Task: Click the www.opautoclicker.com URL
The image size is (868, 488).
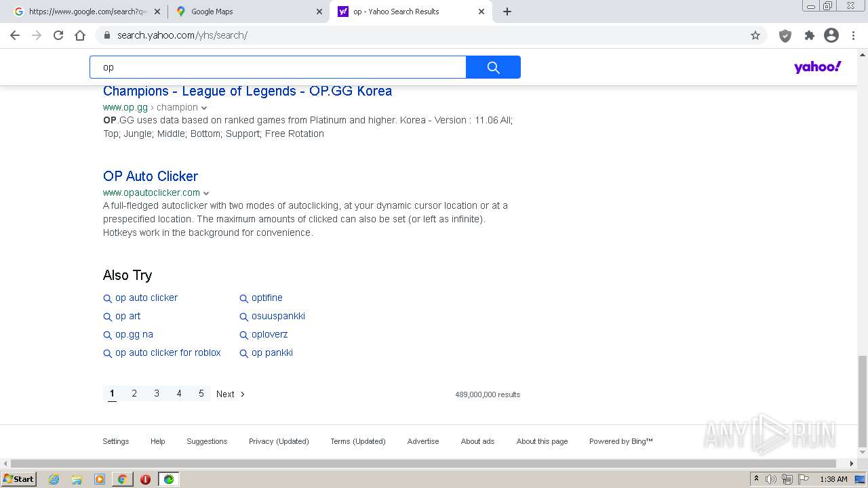Action: [x=151, y=192]
